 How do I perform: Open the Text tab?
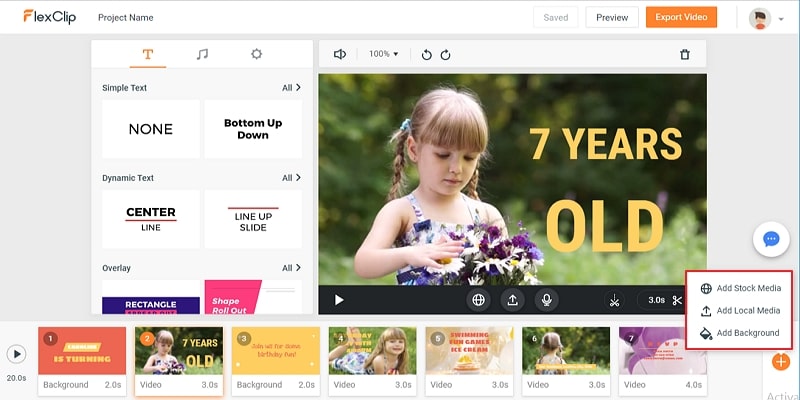[147, 54]
